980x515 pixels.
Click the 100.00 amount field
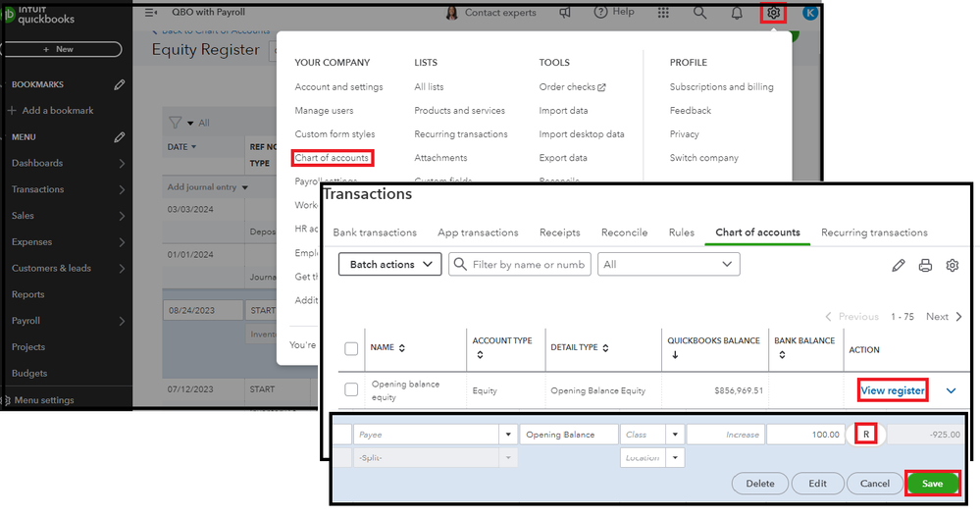(805, 435)
